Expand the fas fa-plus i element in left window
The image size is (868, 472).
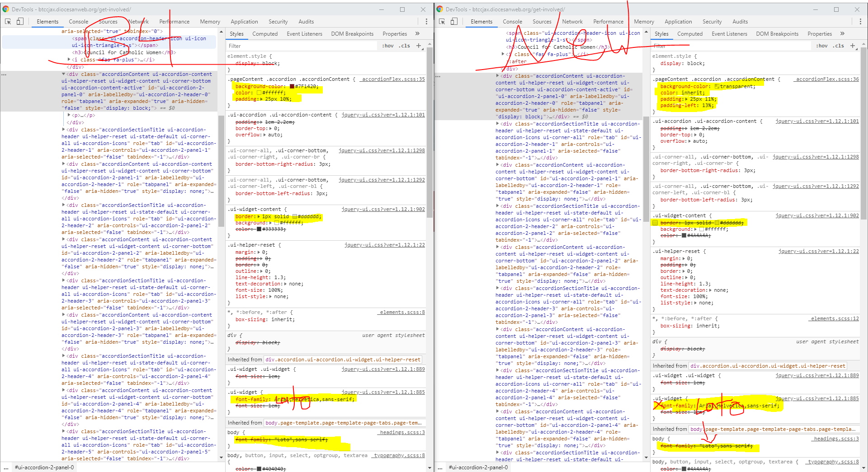(x=69, y=60)
